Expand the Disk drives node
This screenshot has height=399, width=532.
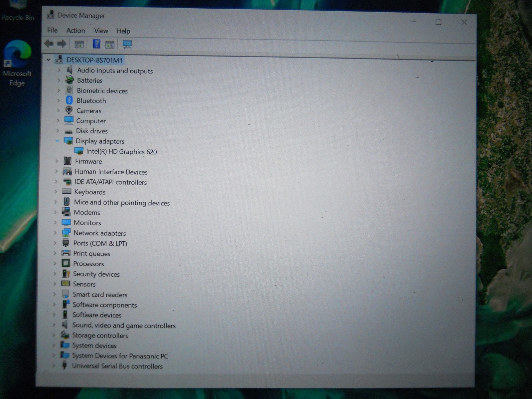click(x=58, y=131)
